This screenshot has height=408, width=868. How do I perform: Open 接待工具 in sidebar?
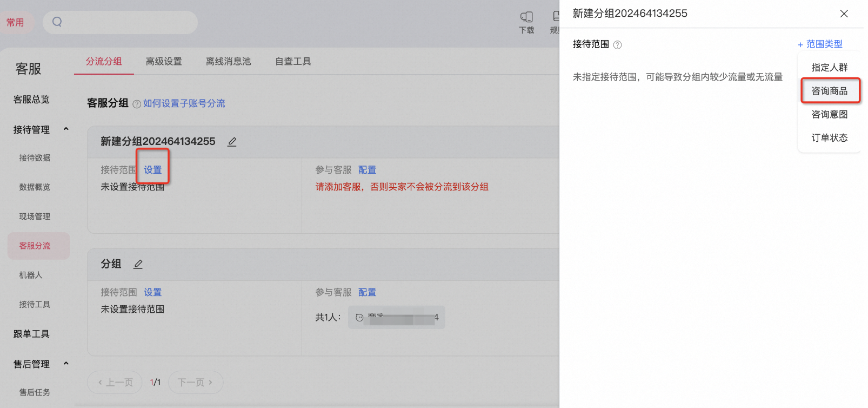[x=35, y=304]
